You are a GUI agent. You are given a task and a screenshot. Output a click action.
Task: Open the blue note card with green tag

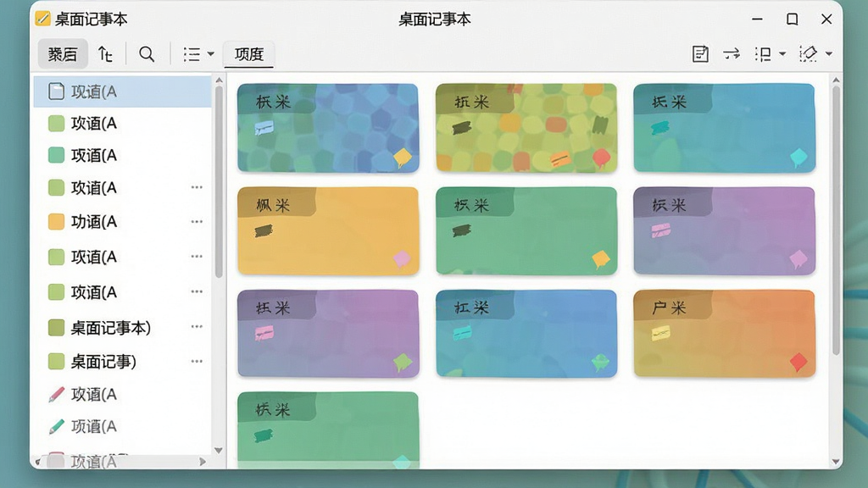pos(526,334)
